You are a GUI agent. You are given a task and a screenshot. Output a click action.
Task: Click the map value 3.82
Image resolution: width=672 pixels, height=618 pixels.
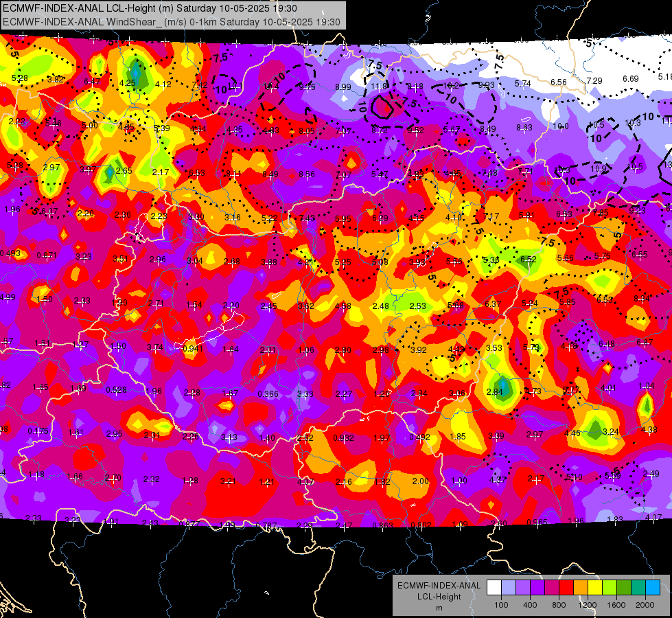[56, 79]
